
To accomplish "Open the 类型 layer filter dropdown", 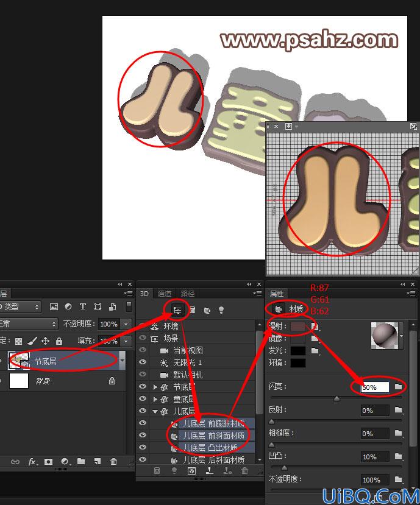I will pos(20,306).
